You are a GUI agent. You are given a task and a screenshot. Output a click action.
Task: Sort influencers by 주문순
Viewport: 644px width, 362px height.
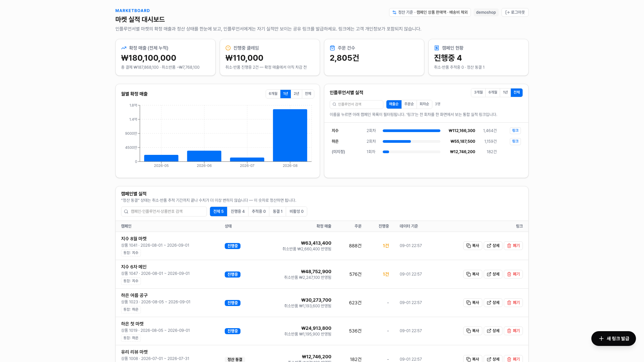click(409, 104)
